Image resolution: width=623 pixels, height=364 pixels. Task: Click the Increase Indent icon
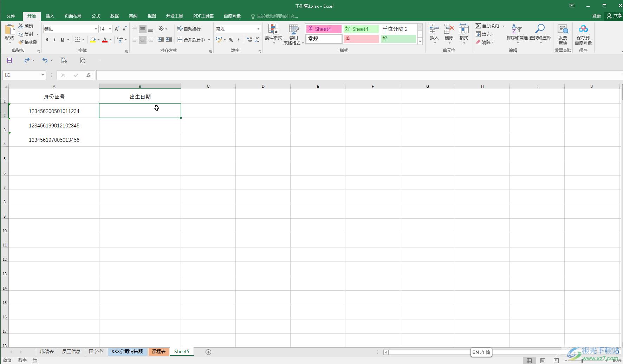pos(169,40)
